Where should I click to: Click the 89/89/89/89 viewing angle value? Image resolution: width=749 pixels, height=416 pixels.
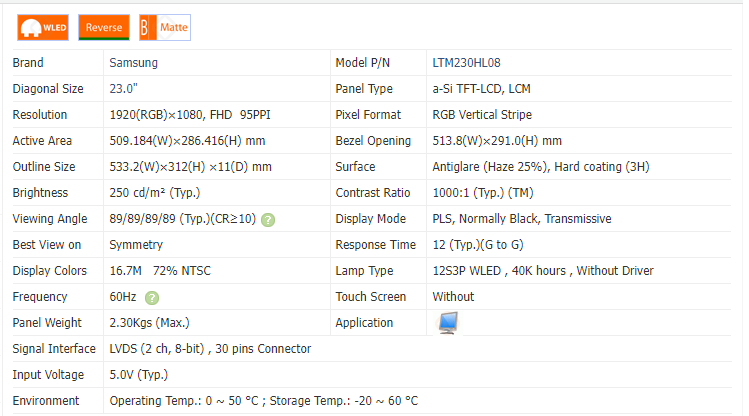pos(182,219)
